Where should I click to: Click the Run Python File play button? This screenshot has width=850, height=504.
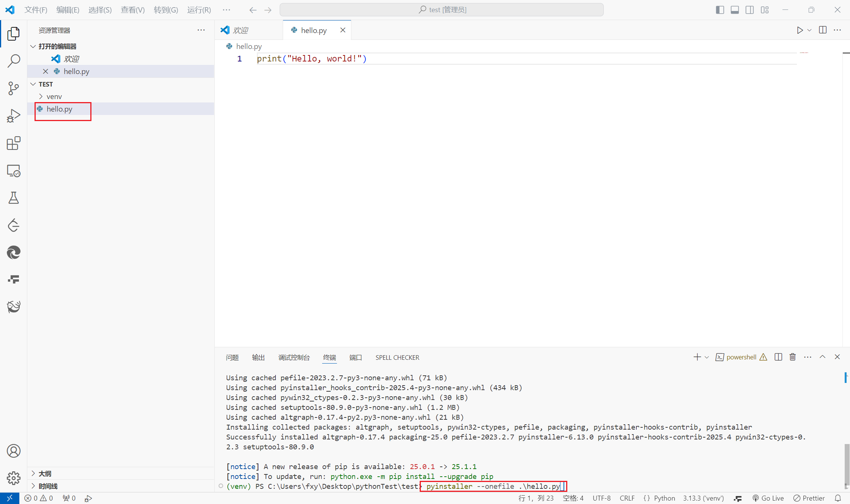(800, 30)
